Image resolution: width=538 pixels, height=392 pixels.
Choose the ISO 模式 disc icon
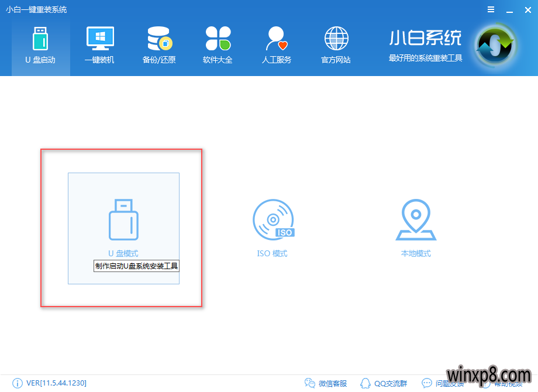(x=274, y=219)
